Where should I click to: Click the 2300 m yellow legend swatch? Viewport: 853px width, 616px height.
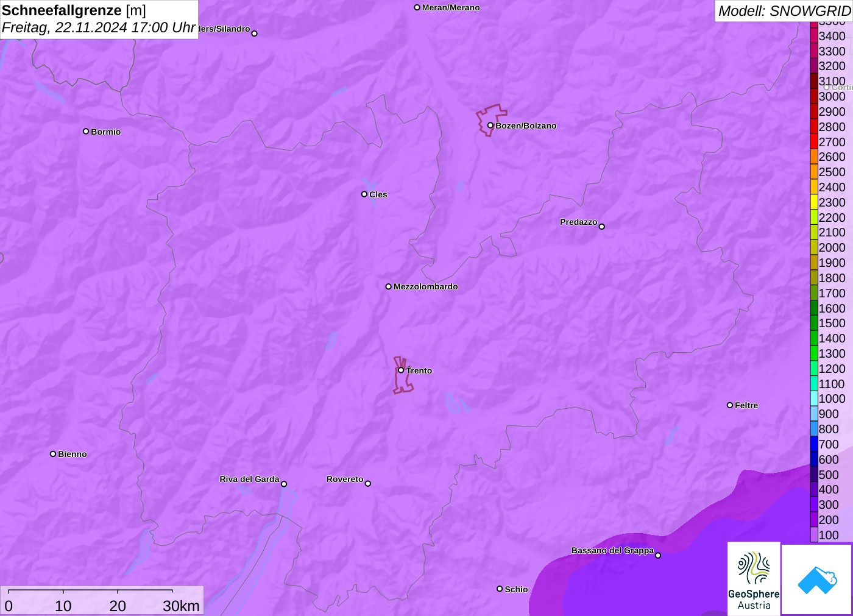(x=814, y=202)
